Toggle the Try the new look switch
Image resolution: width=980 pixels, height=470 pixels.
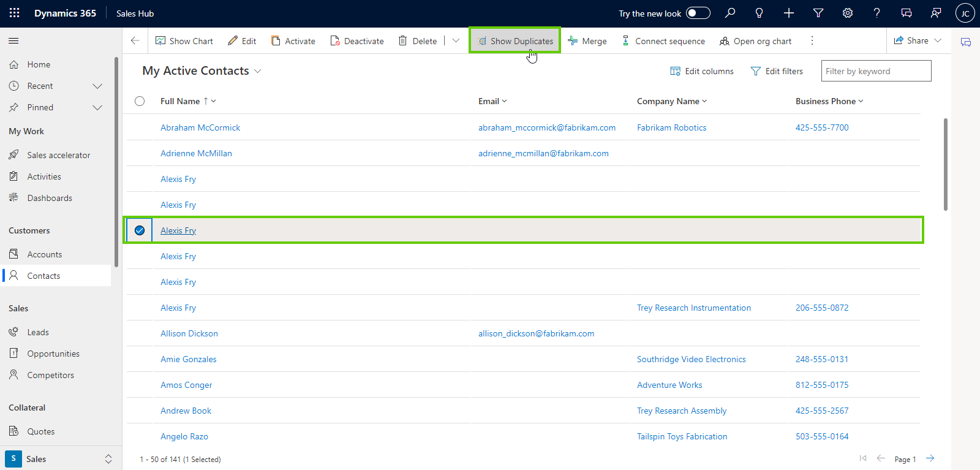pyautogui.click(x=698, y=13)
